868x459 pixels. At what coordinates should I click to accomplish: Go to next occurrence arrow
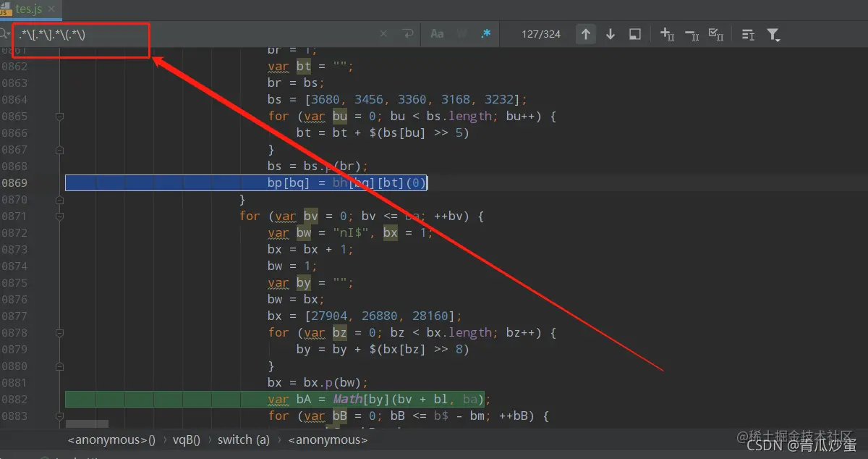pos(610,34)
